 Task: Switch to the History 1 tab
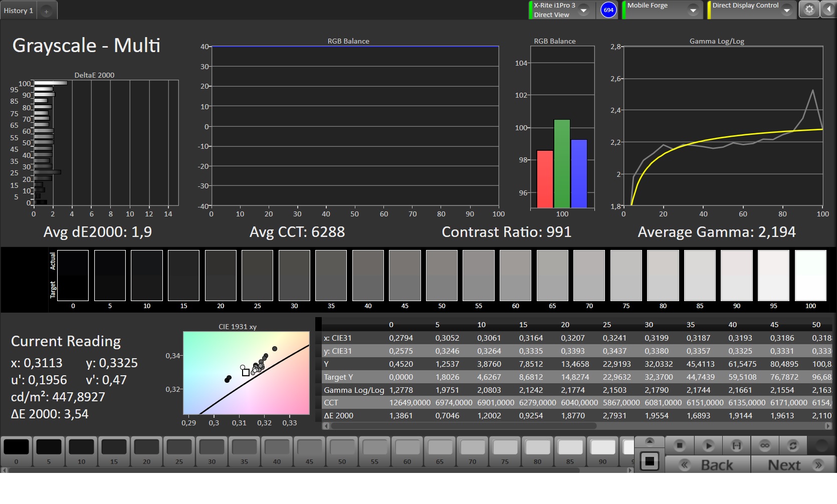coord(19,11)
